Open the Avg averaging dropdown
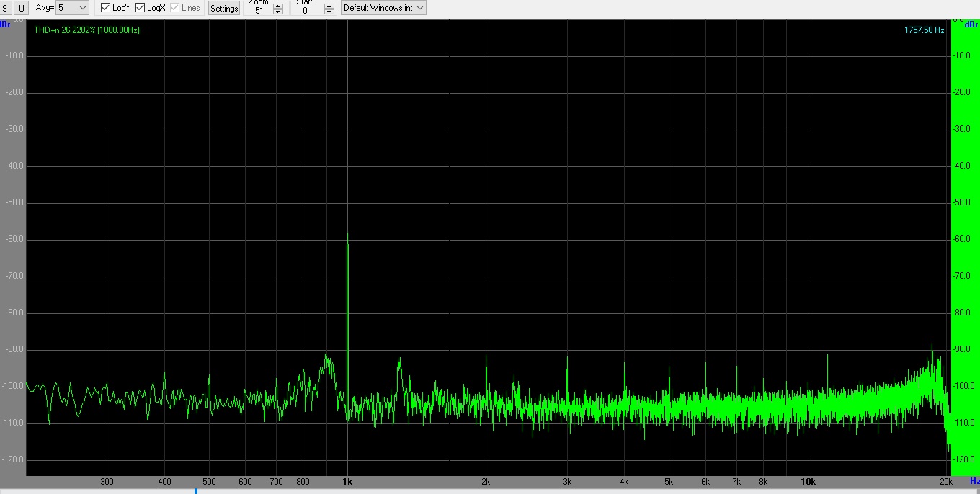 coord(72,8)
